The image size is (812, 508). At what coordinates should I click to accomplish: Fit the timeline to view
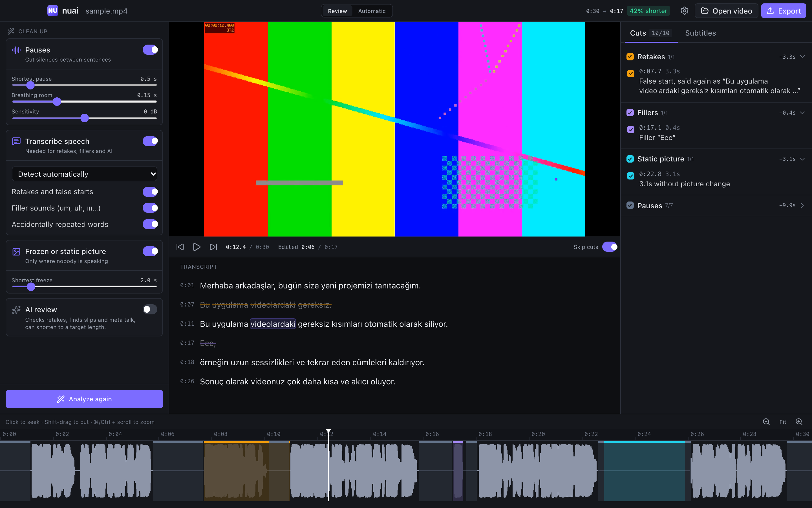click(x=783, y=422)
